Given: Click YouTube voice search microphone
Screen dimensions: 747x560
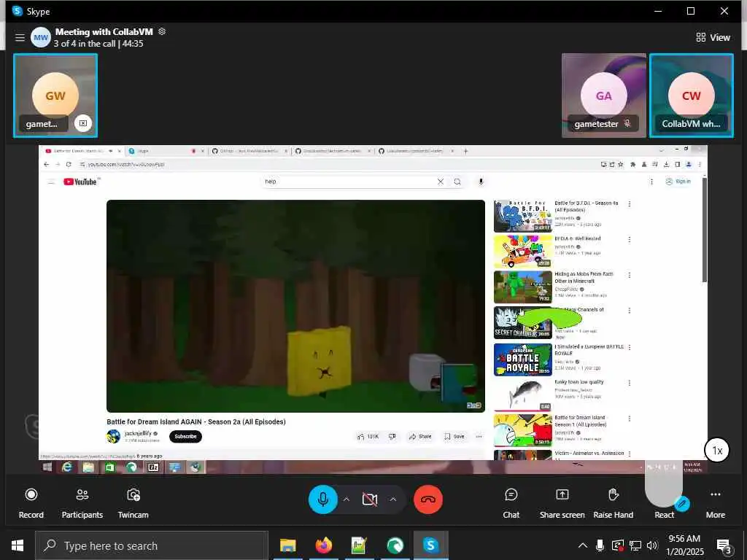Looking at the screenshot, I should (x=481, y=182).
